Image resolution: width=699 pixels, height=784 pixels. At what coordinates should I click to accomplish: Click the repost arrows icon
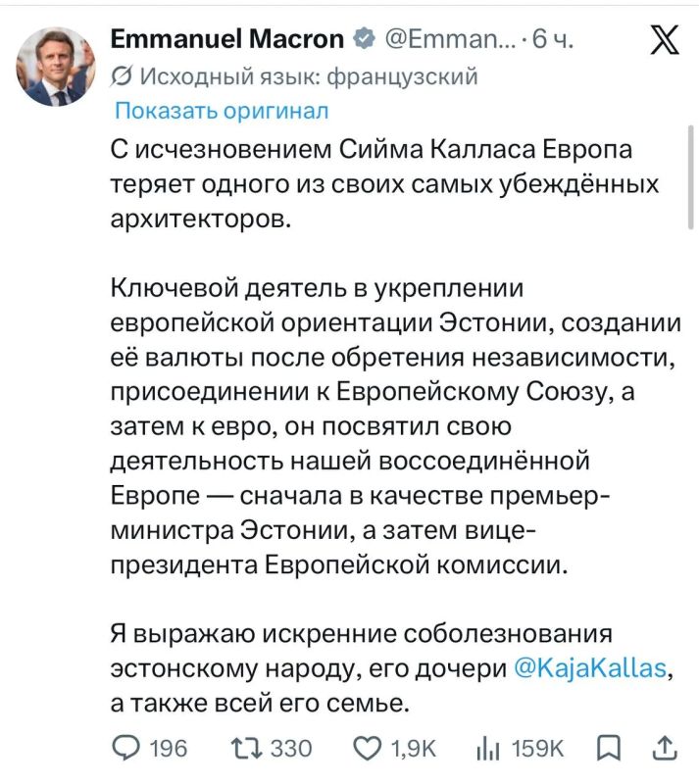click(246, 749)
